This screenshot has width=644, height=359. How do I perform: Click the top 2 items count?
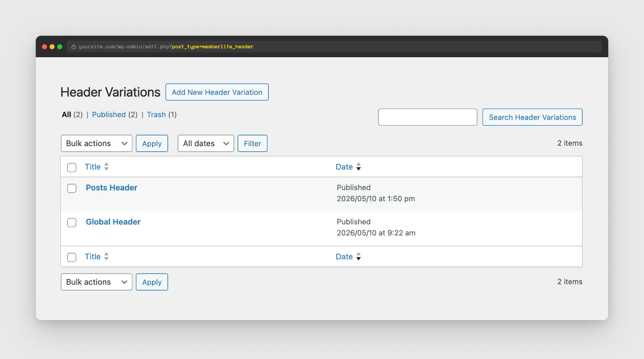point(570,143)
